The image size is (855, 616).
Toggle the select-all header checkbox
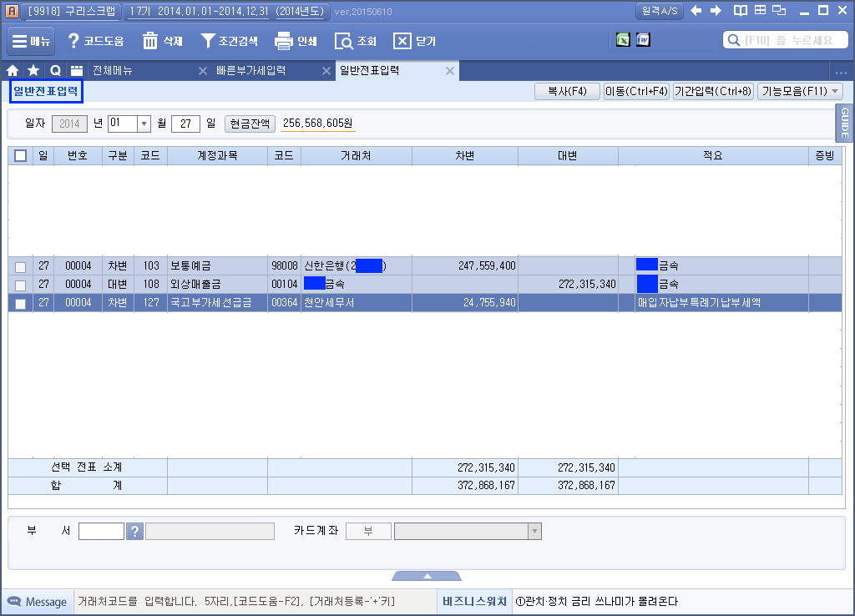pyautogui.click(x=21, y=156)
